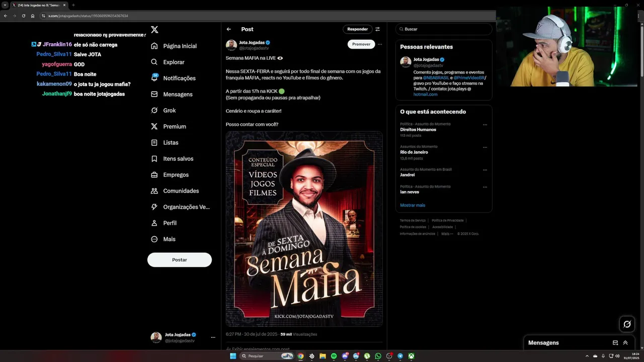
Task: Open options for Direitos Humanos trend
Action: (485, 125)
